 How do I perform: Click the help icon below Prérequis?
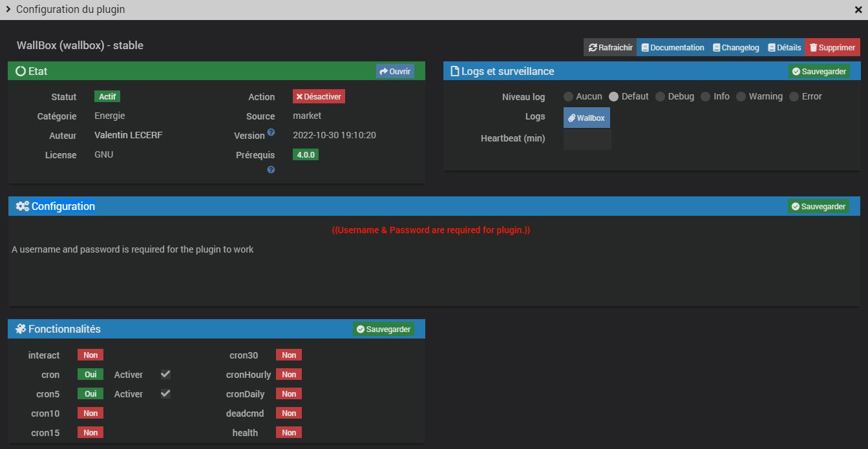(271, 170)
